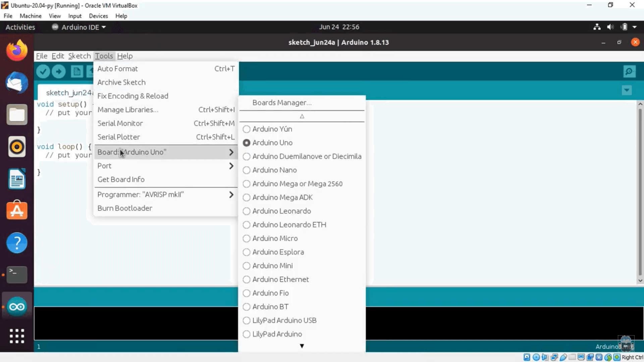Select the Arduino Esplora board
This screenshot has width=644, height=362.
tap(302, 252)
